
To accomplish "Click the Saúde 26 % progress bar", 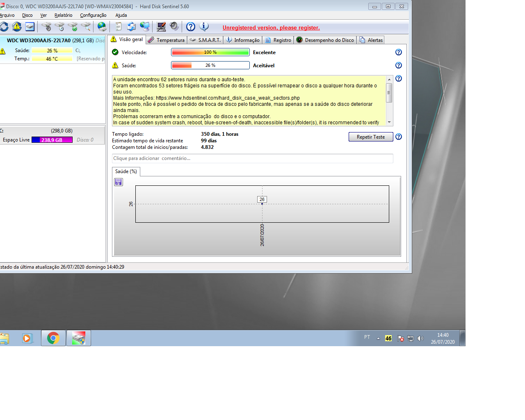I will coord(210,65).
